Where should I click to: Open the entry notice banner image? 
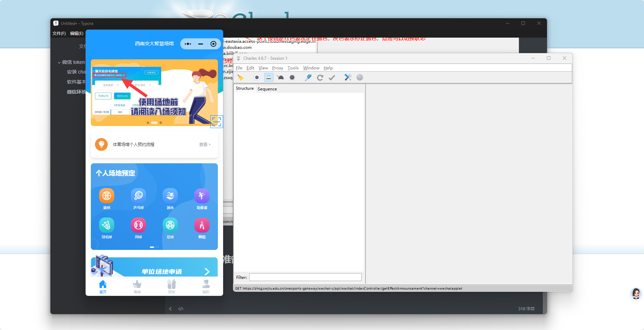[154, 93]
